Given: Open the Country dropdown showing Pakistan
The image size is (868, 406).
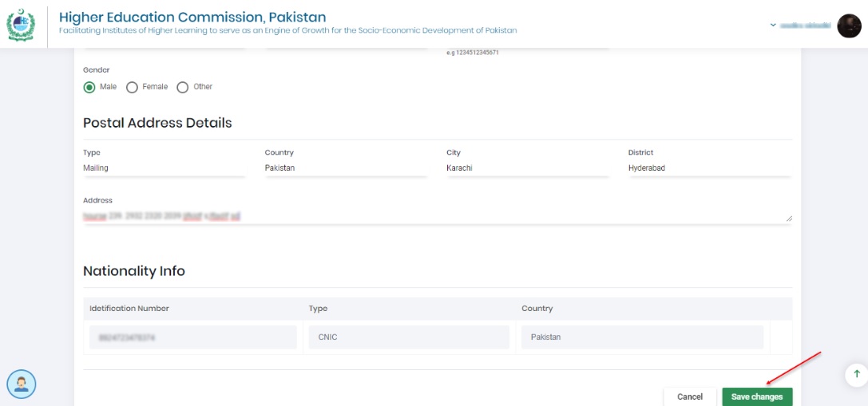Looking at the screenshot, I should point(345,168).
